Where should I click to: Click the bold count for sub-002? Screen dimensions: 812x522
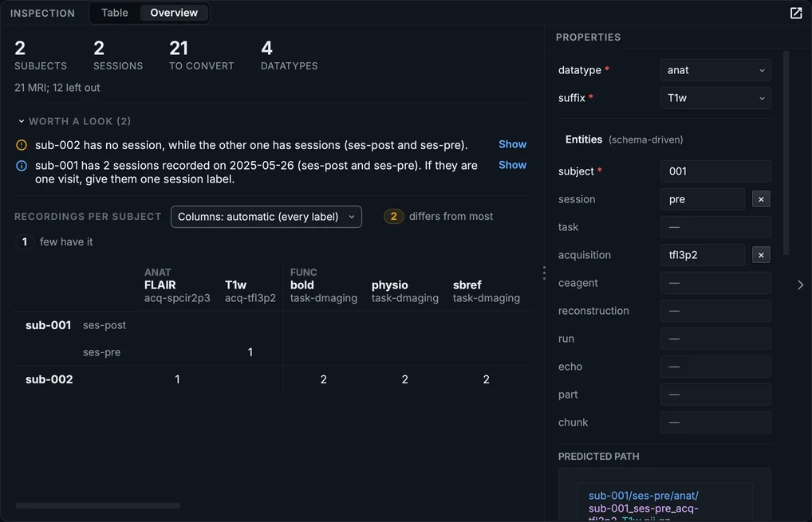point(323,379)
